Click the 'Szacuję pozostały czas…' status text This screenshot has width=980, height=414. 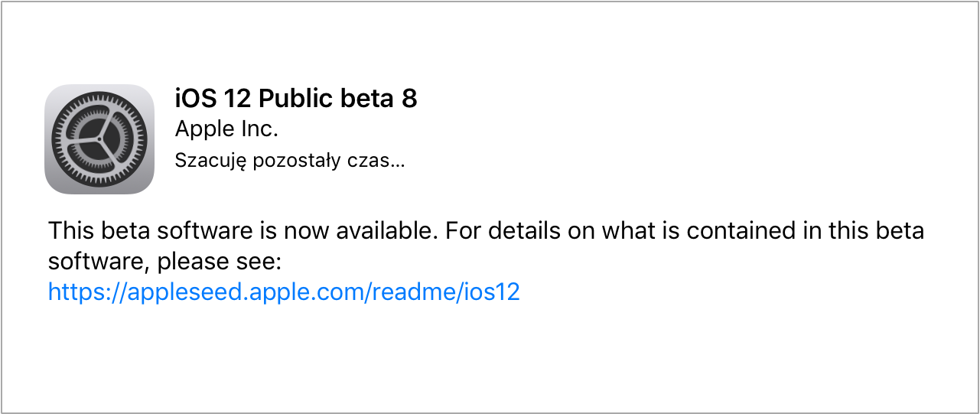tap(289, 161)
